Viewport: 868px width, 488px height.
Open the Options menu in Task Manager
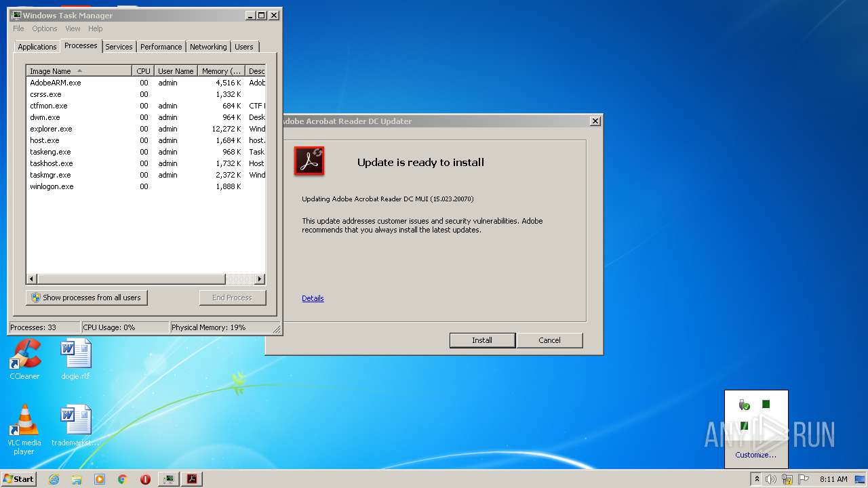coord(45,28)
